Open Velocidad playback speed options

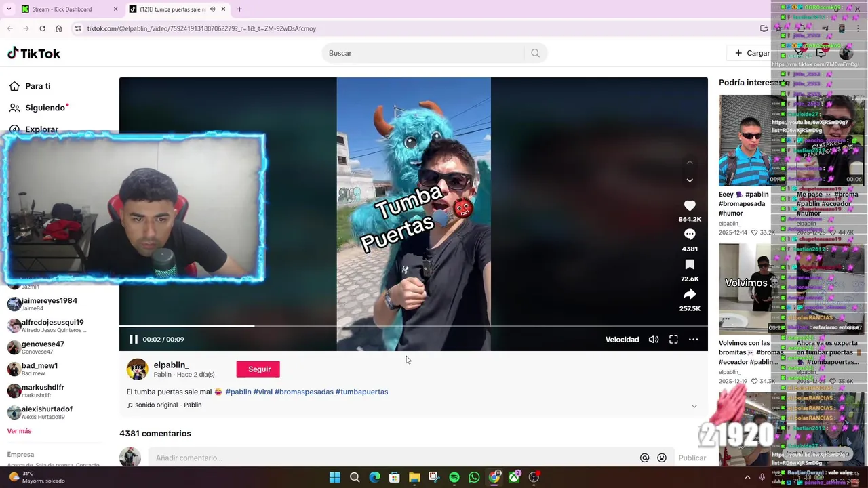click(x=622, y=340)
